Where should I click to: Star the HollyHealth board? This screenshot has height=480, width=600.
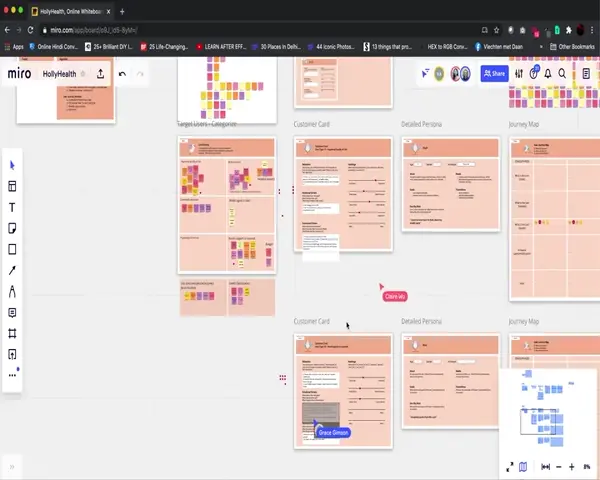83,74
